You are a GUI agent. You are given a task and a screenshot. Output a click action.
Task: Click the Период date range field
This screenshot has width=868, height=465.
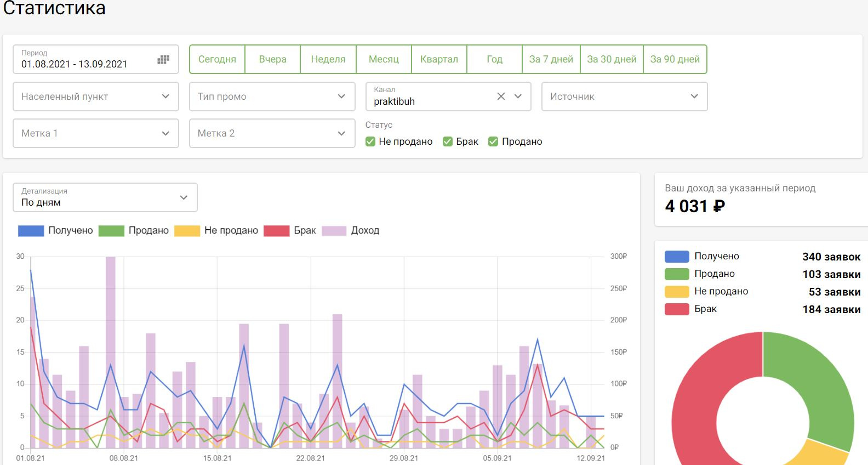pyautogui.click(x=82, y=60)
